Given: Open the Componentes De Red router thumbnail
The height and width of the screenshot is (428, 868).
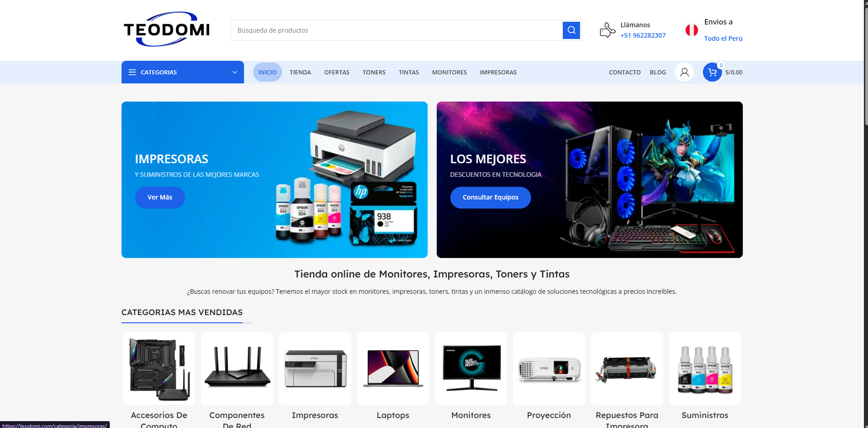Looking at the screenshot, I should pos(237,369).
